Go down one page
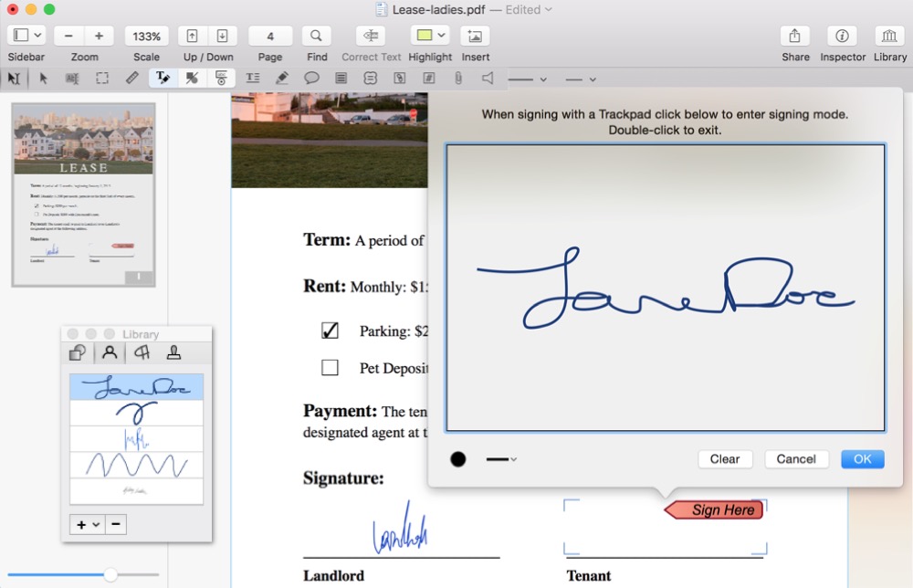The height and width of the screenshot is (588, 913). coord(223,37)
